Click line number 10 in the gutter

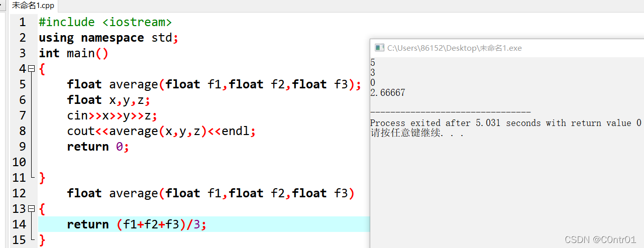[x=19, y=162]
